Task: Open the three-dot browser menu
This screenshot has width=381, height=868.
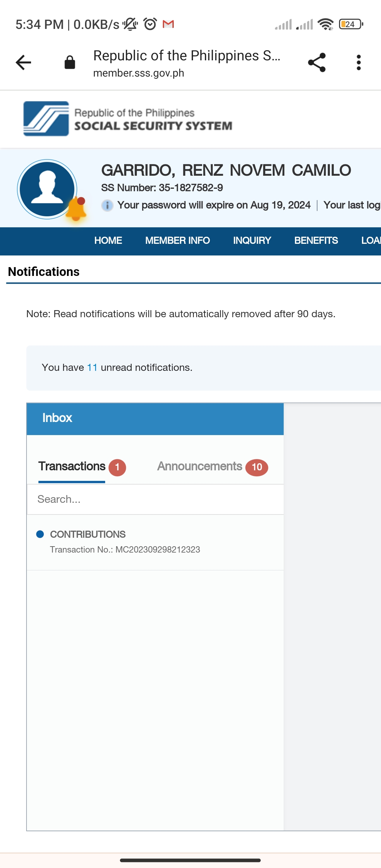Action: click(x=358, y=63)
